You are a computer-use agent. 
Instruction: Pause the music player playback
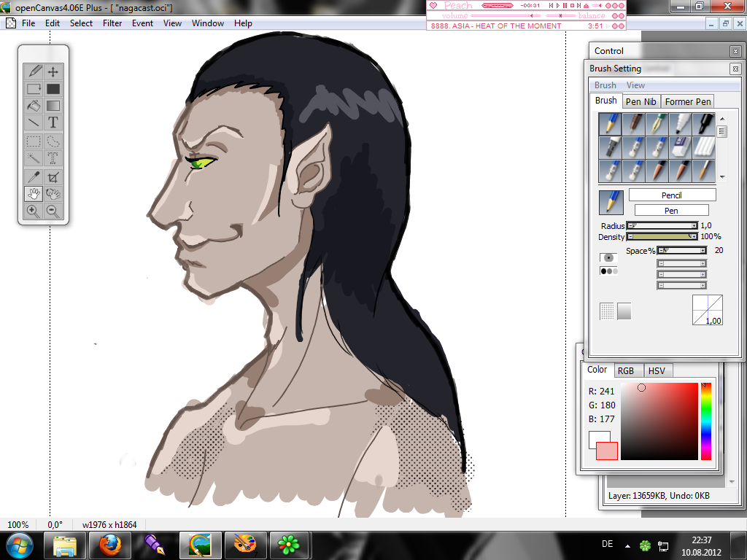tap(565, 5)
